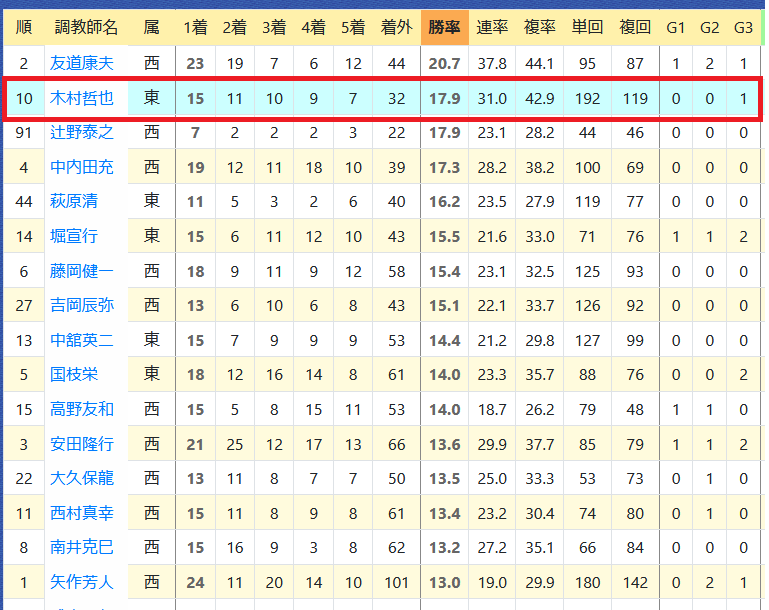Screen dimensions: 769x610
Task: Sort table by 勝率 column header
Action: 444,27
